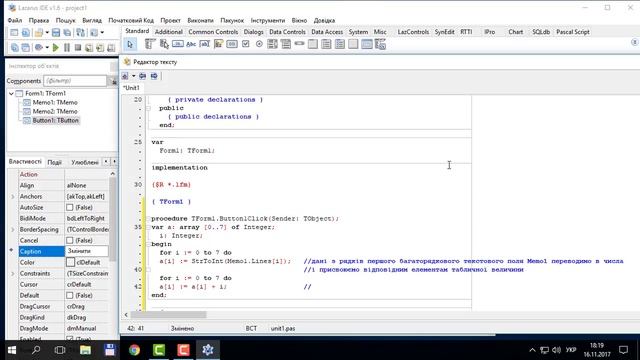
Task: Pick the TCheckBox component icon in palette
Action: pyautogui.click(x=245, y=44)
